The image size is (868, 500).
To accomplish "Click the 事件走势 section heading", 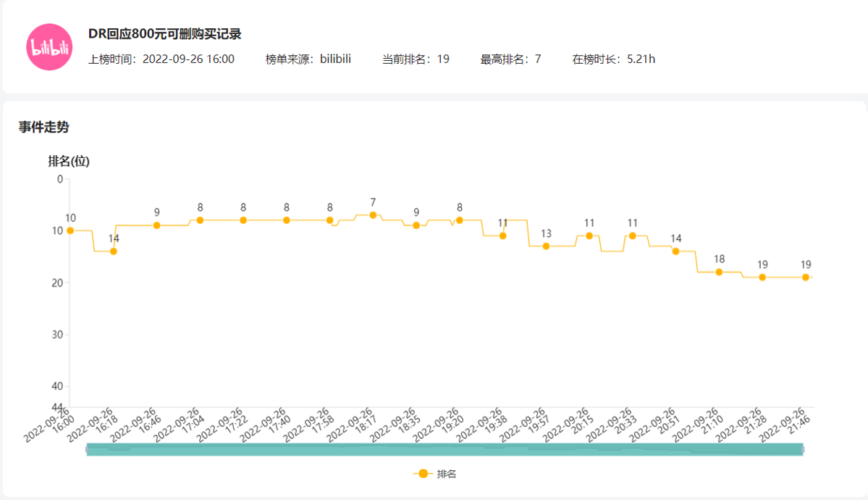I will coord(44,128).
